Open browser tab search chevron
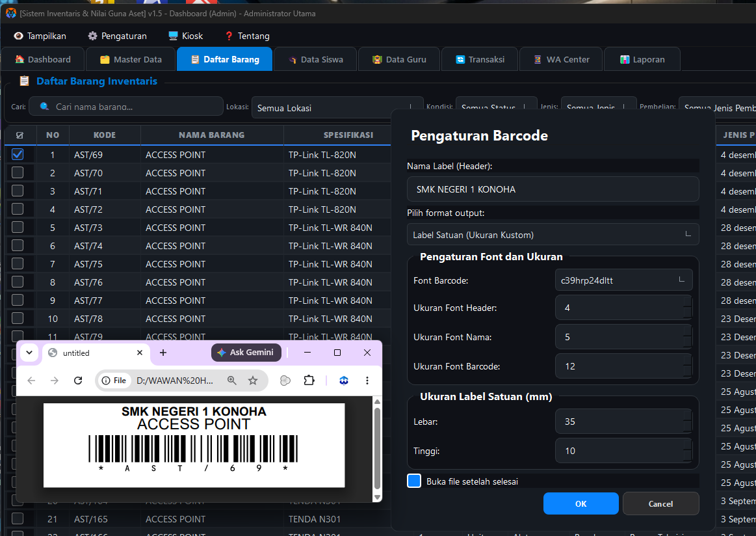Viewport: 756px width, 536px height. [x=29, y=353]
